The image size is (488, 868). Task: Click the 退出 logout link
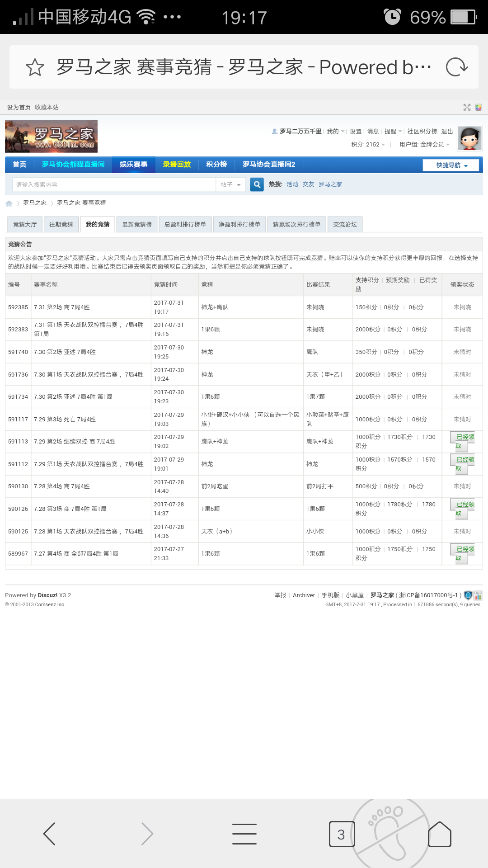[447, 132]
